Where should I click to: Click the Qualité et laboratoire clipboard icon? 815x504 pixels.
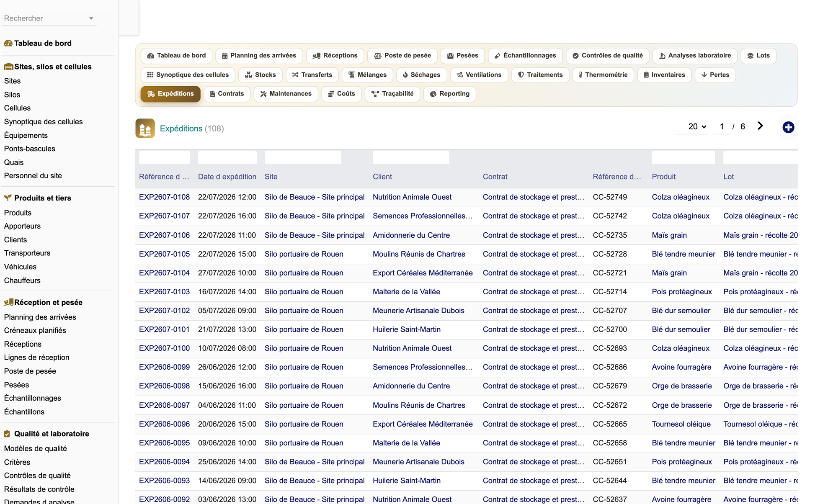coord(7,434)
